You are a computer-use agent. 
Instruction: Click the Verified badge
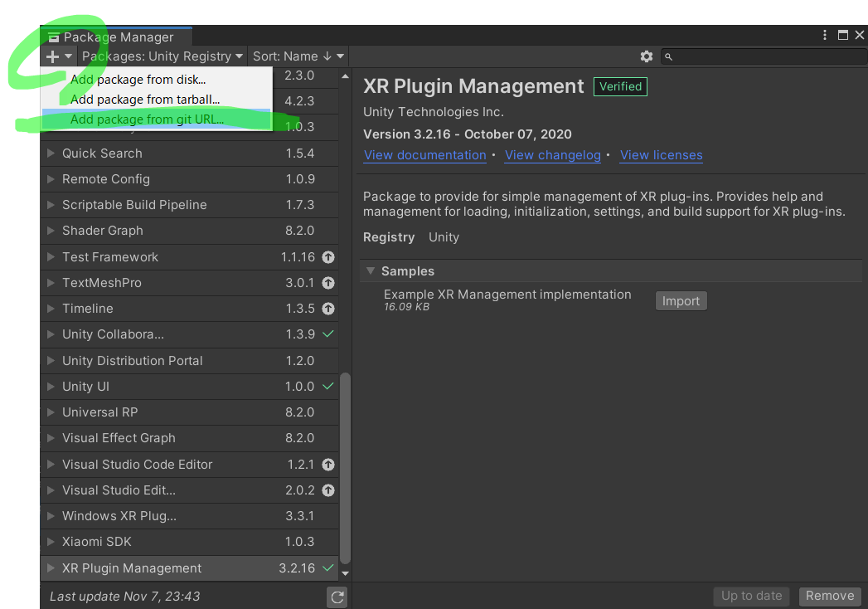point(620,86)
